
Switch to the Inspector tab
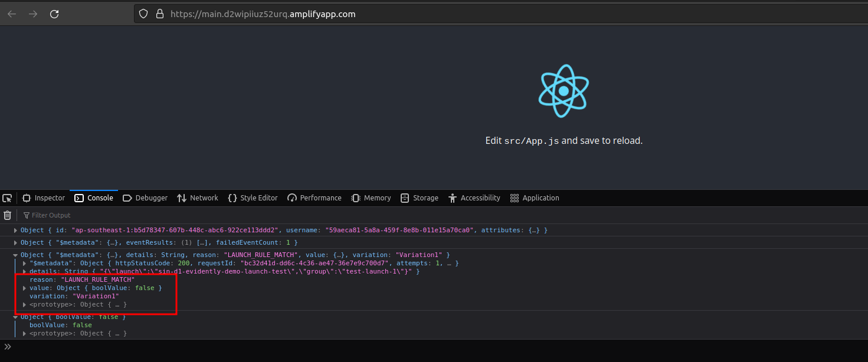click(44, 198)
